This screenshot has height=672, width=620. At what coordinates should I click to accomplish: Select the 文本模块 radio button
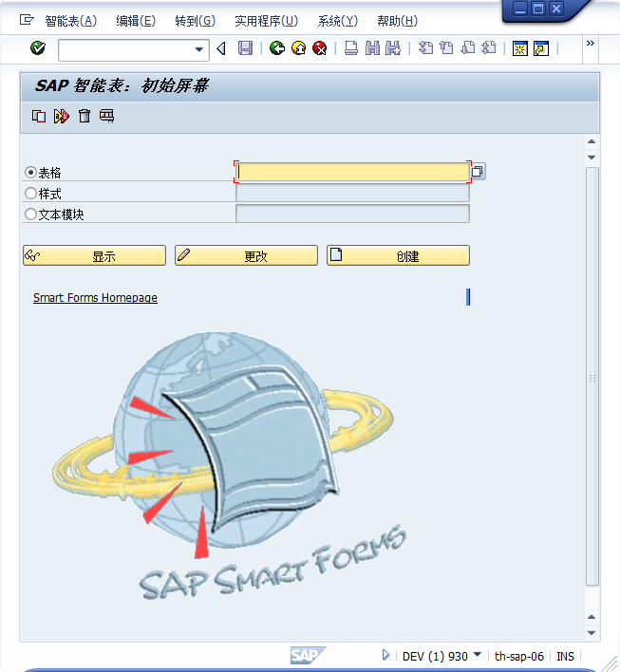30,214
